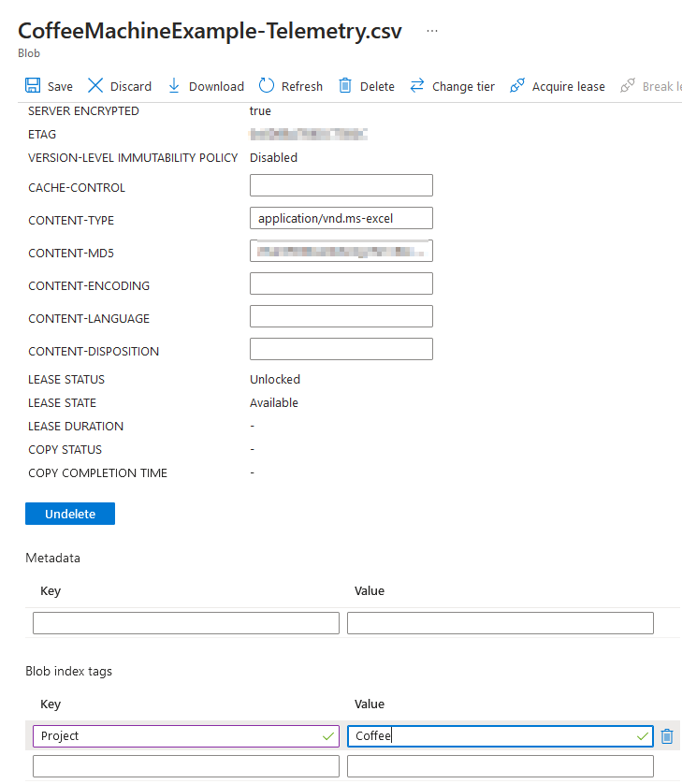
Task: Edit the Content-Type field value
Action: point(341,218)
